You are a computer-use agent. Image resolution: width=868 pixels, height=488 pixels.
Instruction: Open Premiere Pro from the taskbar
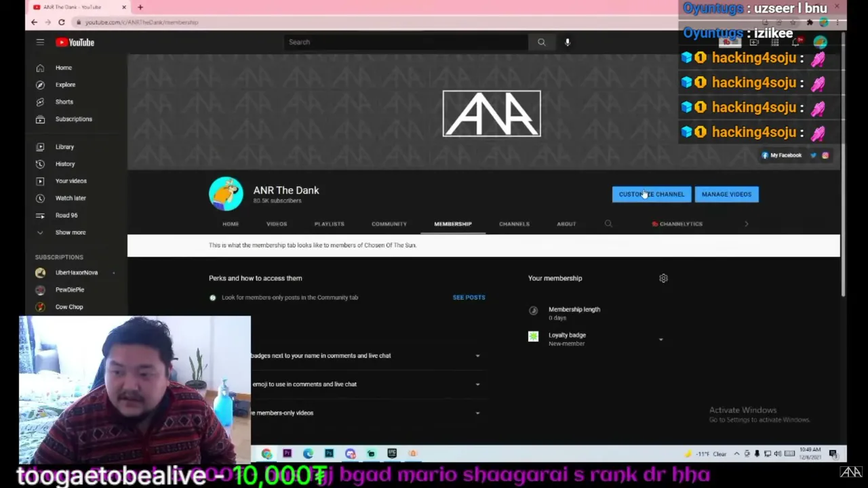[x=287, y=453]
